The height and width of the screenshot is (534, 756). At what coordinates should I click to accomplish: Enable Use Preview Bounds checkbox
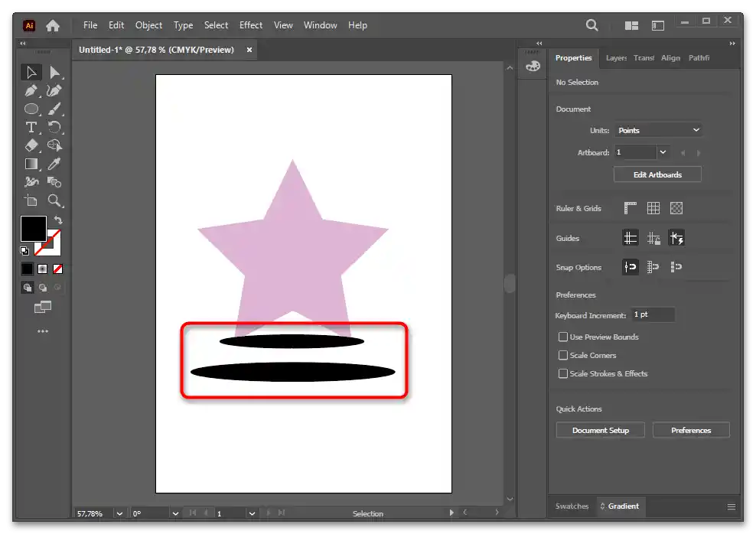tap(562, 337)
